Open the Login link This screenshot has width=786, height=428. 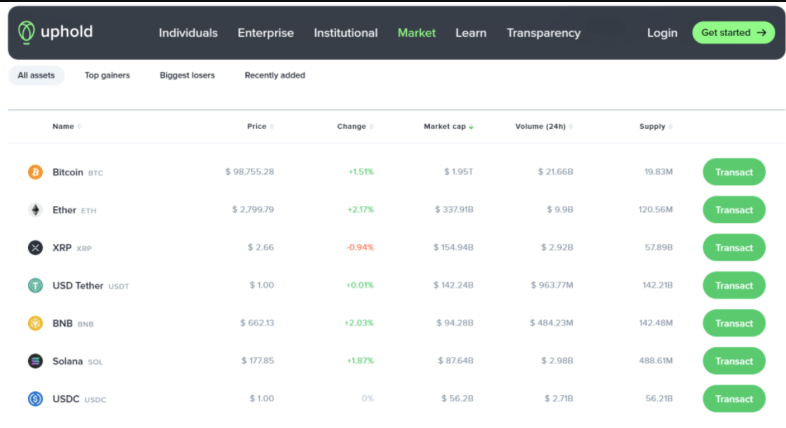pyautogui.click(x=662, y=33)
